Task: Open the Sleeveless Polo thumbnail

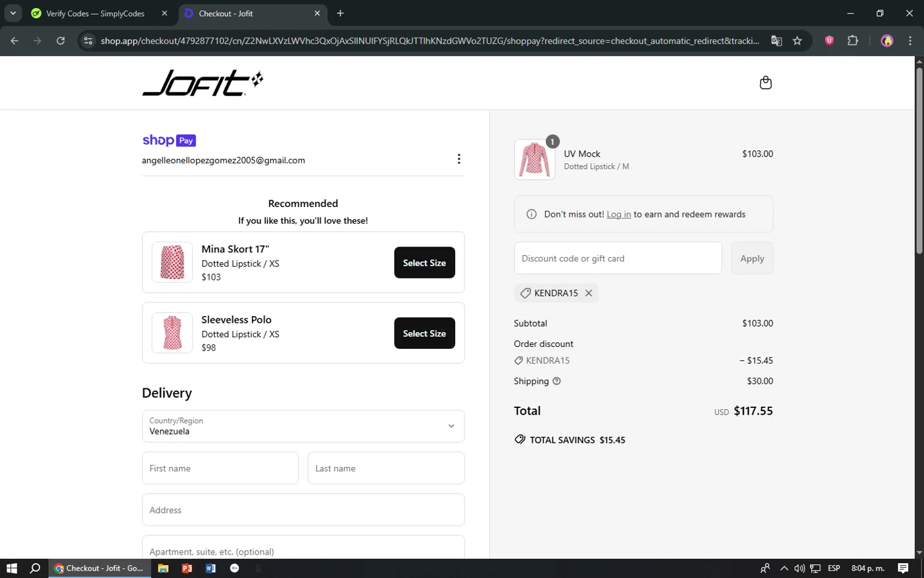Action: (x=172, y=333)
